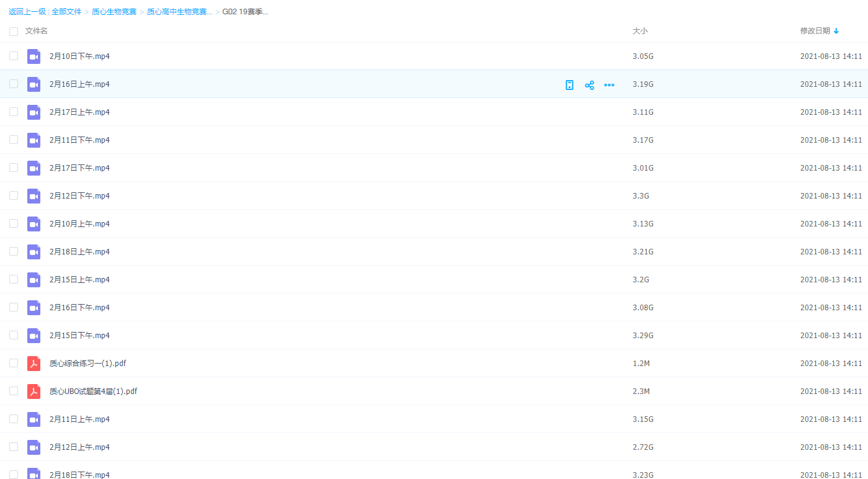
Task: Click the video icon for 2月10日下午.mp4
Action: coord(34,56)
